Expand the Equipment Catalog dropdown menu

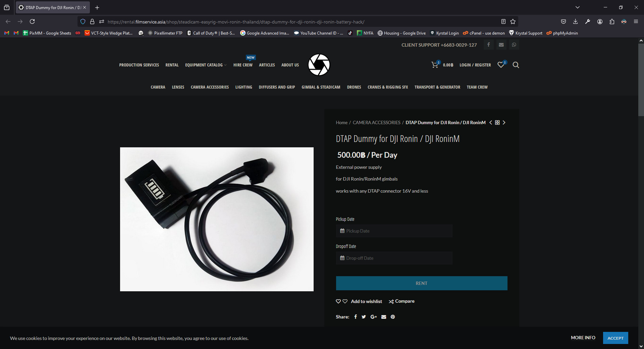coord(206,65)
